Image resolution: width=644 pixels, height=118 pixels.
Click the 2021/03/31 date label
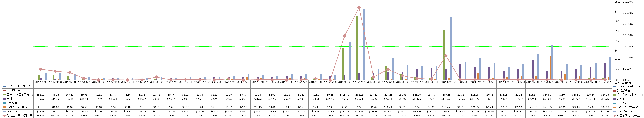coord(605,82)
